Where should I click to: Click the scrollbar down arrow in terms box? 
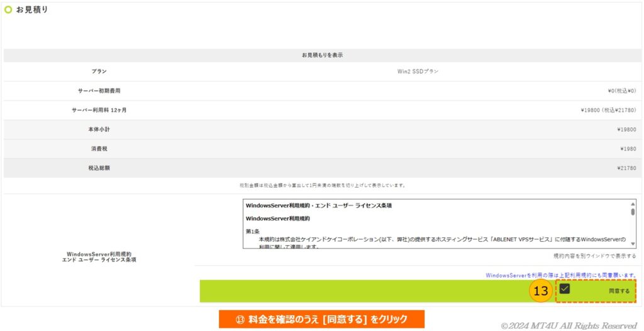pyautogui.click(x=633, y=245)
